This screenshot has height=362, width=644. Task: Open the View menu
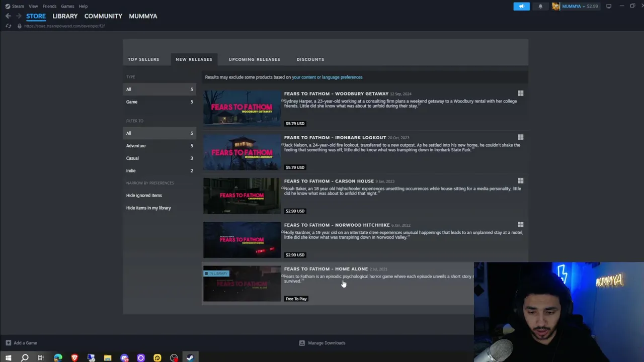tap(33, 6)
